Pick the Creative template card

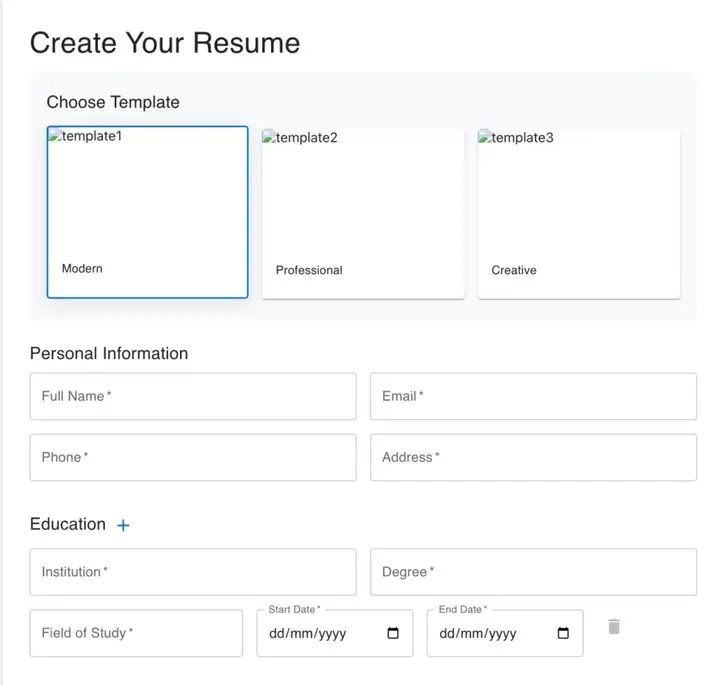click(579, 214)
